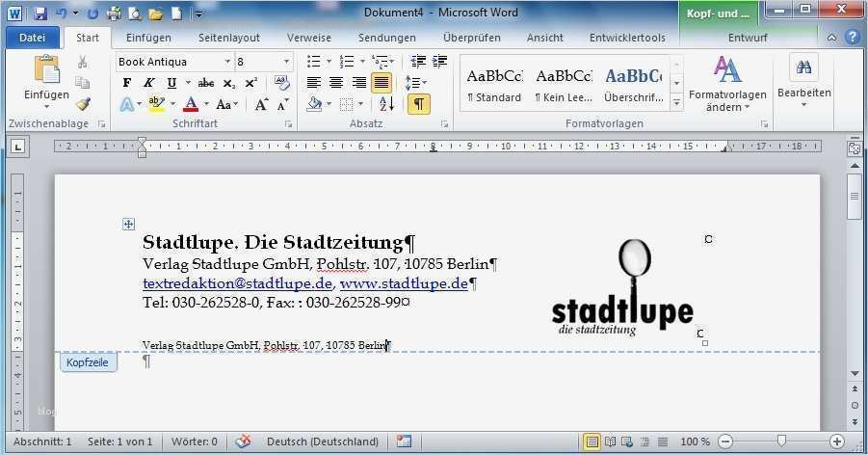Click the zoom in plus button

[837, 442]
